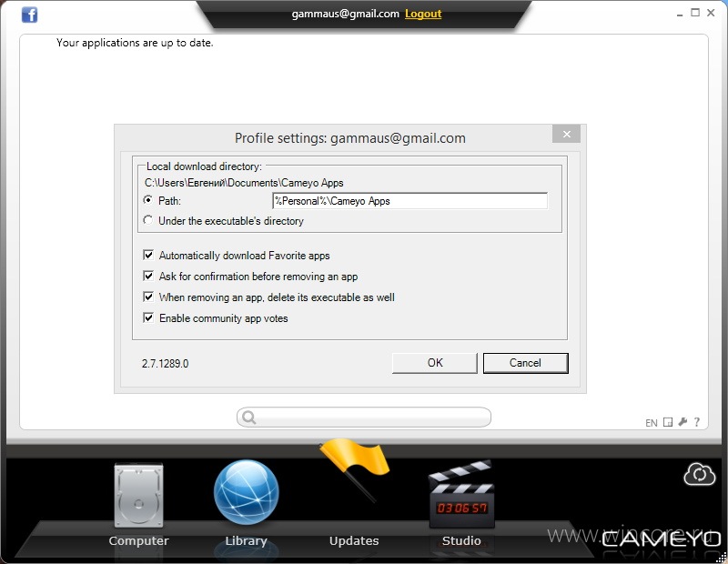Select the Path radio button
728x564 pixels.
point(147,200)
